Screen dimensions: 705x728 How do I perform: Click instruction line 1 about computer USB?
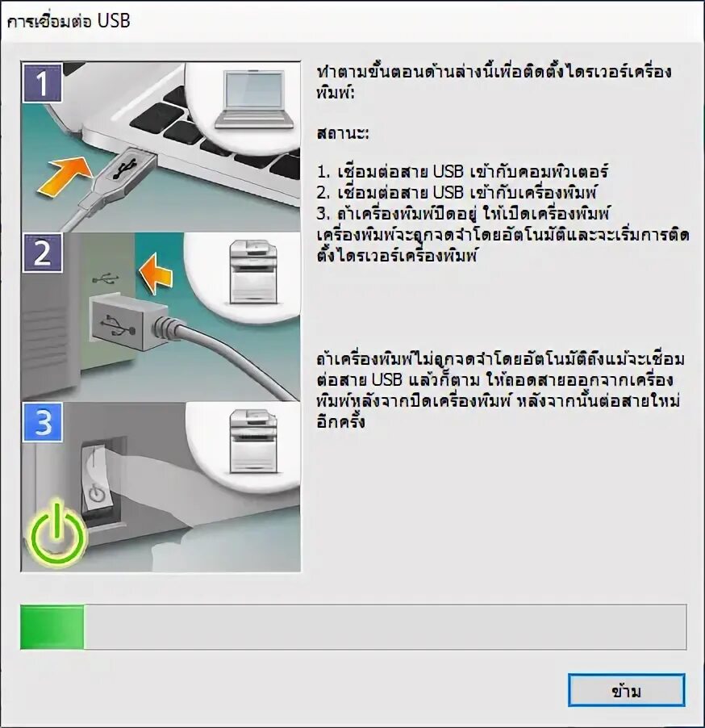pos(462,172)
